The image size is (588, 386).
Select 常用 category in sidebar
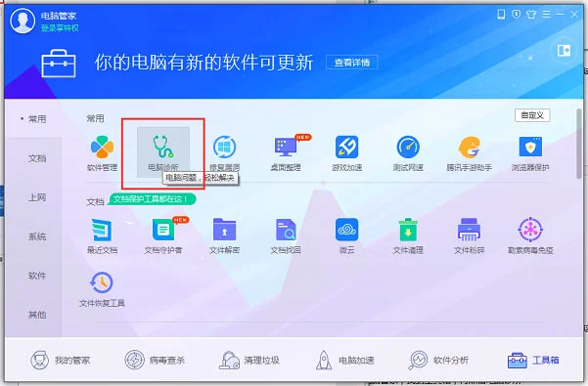tap(37, 119)
